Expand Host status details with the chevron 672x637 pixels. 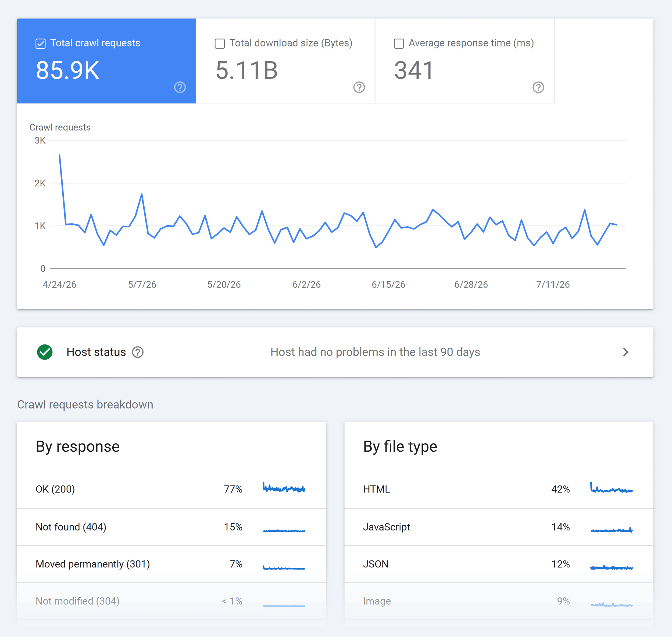click(626, 352)
